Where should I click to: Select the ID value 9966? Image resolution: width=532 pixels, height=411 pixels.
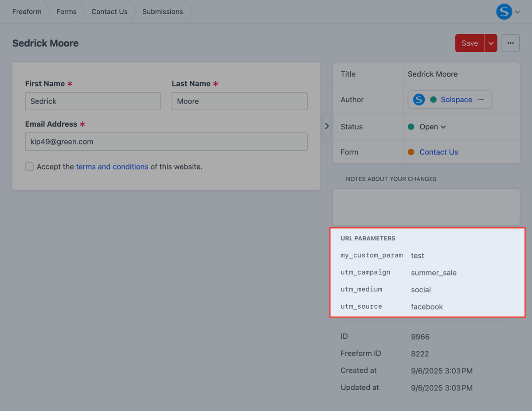(x=420, y=337)
